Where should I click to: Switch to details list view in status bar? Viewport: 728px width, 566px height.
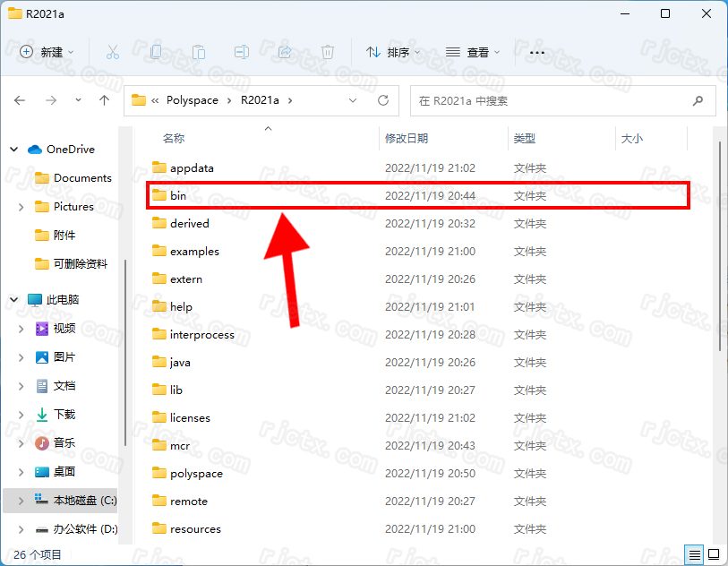point(694,554)
